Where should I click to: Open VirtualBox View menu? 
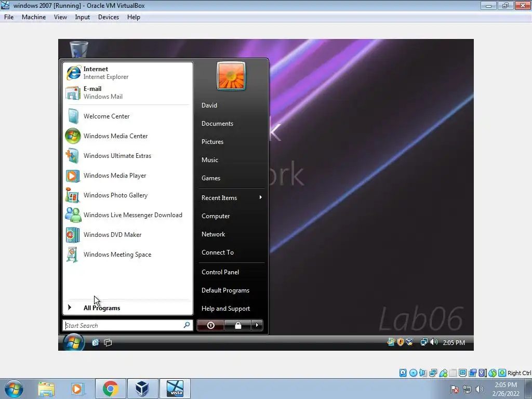point(60,17)
